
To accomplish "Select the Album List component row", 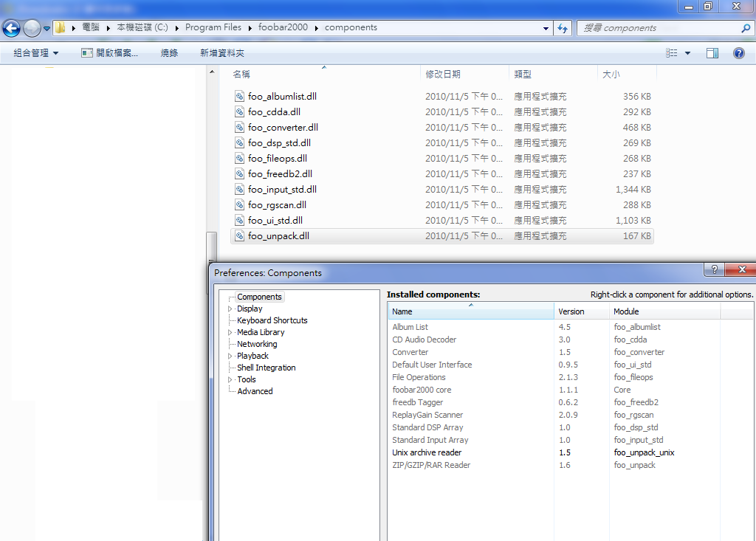I will 554,328.
